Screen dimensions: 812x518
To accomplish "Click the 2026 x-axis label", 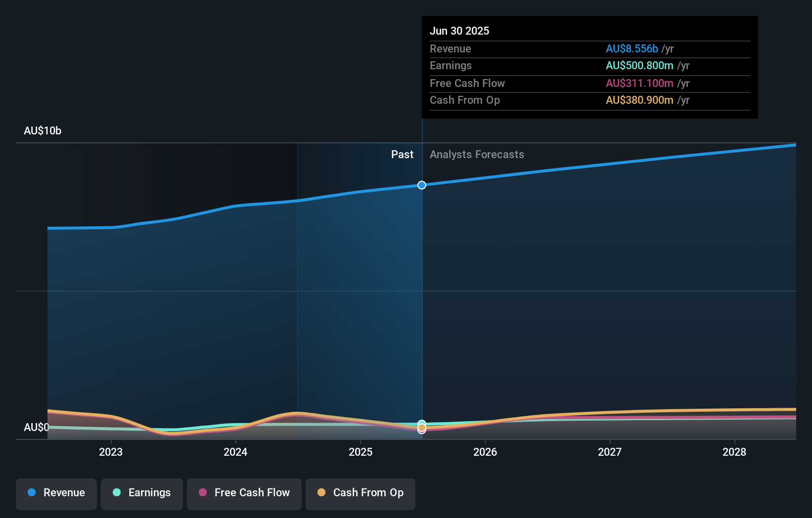I will (x=485, y=452).
